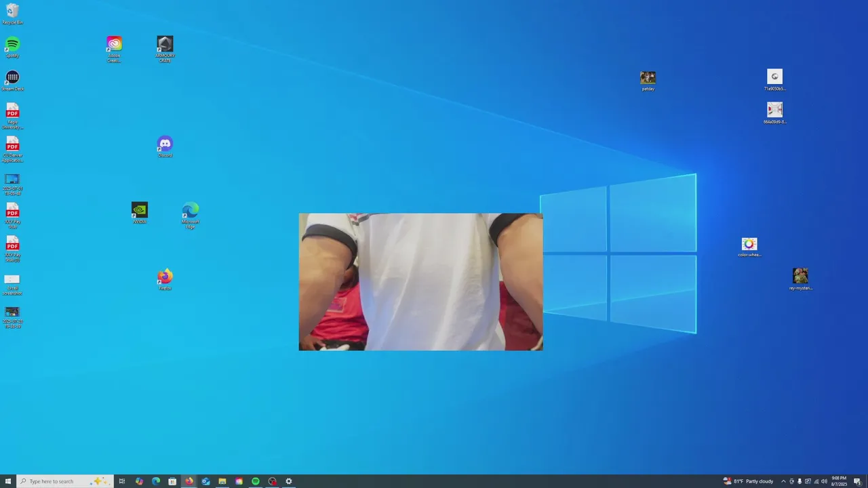Select the petday image file

click(x=648, y=81)
